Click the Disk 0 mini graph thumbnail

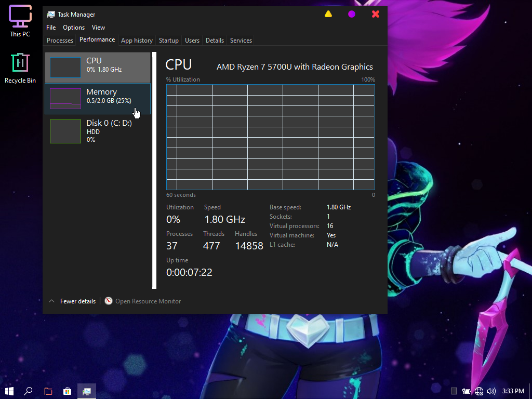tap(65, 131)
